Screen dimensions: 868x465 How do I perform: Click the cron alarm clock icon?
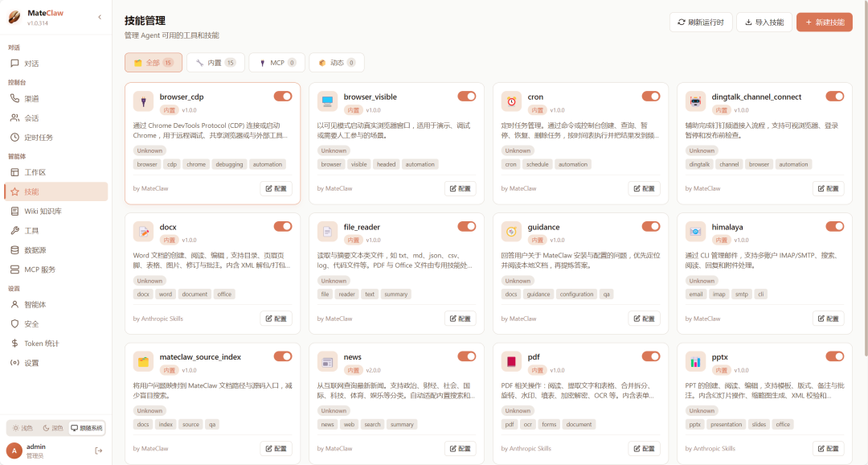click(512, 101)
